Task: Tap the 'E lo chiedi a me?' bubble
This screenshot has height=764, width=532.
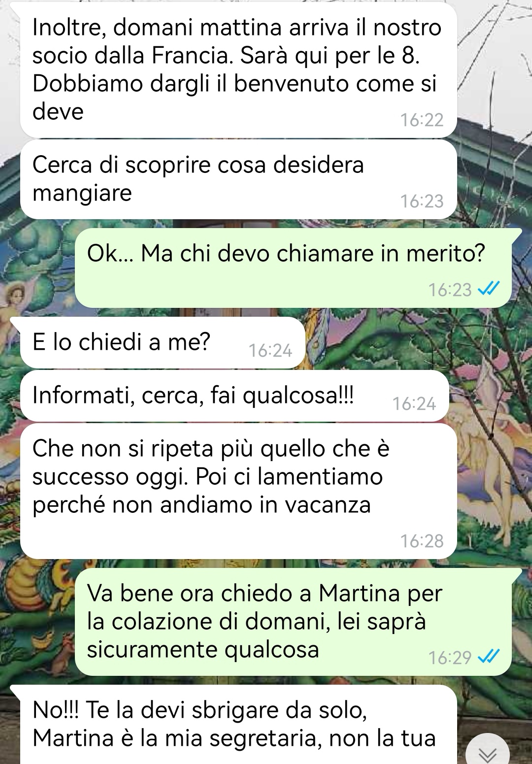Action: coord(163,342)
